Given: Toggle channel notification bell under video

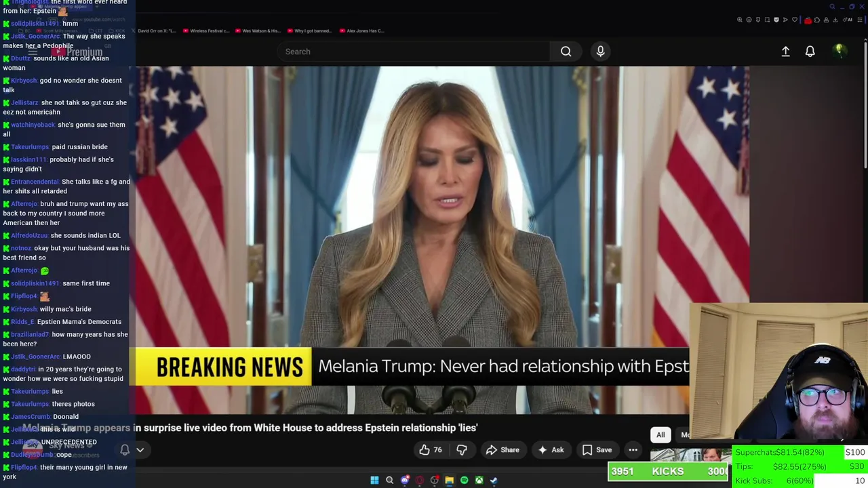Looking at the screenshot, I should pos(125,450).
